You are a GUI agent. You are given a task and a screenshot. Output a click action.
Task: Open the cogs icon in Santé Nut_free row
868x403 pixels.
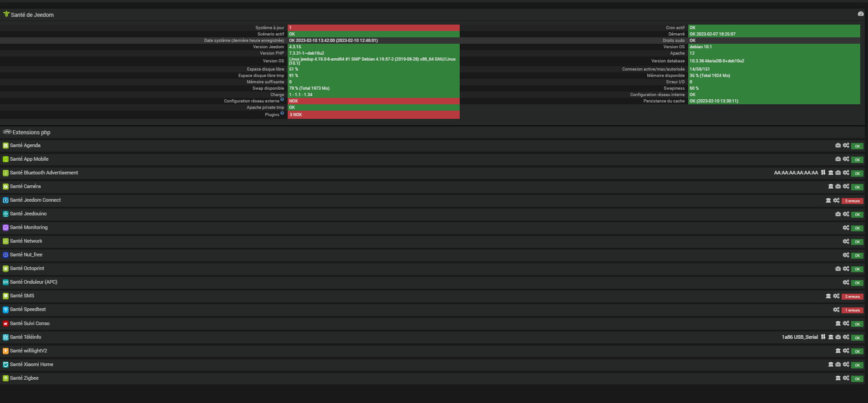tap(846, 255)
